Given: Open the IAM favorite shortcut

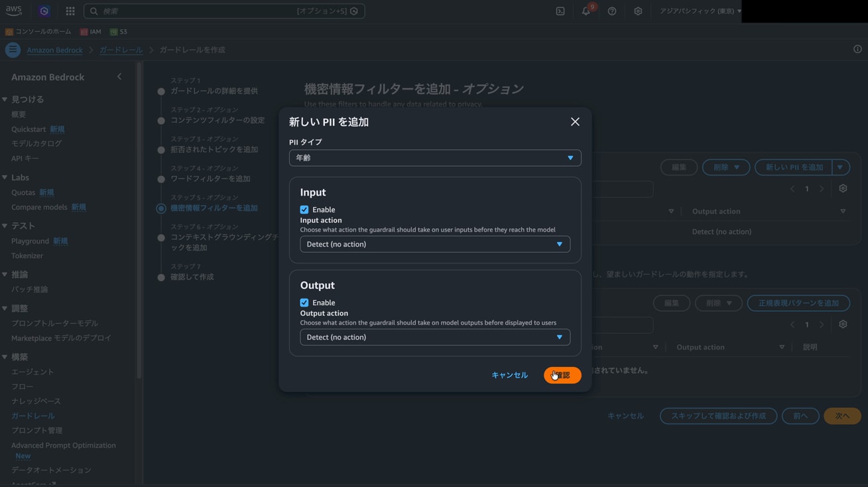Looking at the screenshot, I should tap(90, 32).
